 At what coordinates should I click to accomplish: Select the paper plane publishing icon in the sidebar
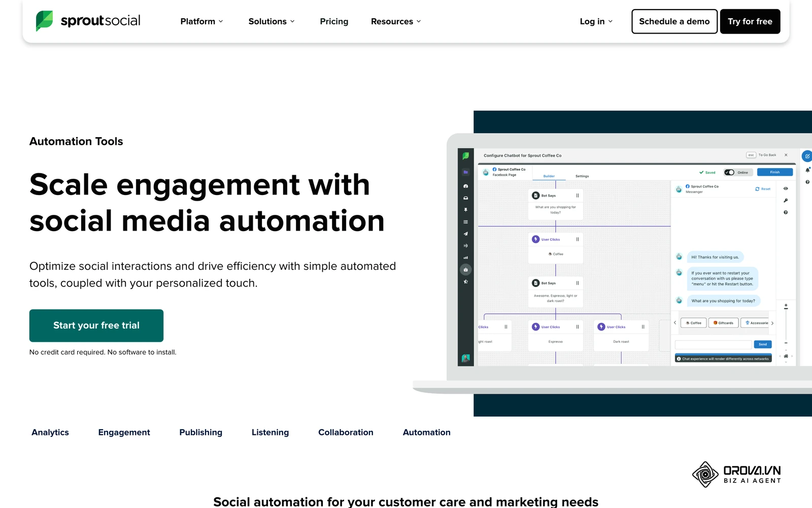(x=465, y=234)
